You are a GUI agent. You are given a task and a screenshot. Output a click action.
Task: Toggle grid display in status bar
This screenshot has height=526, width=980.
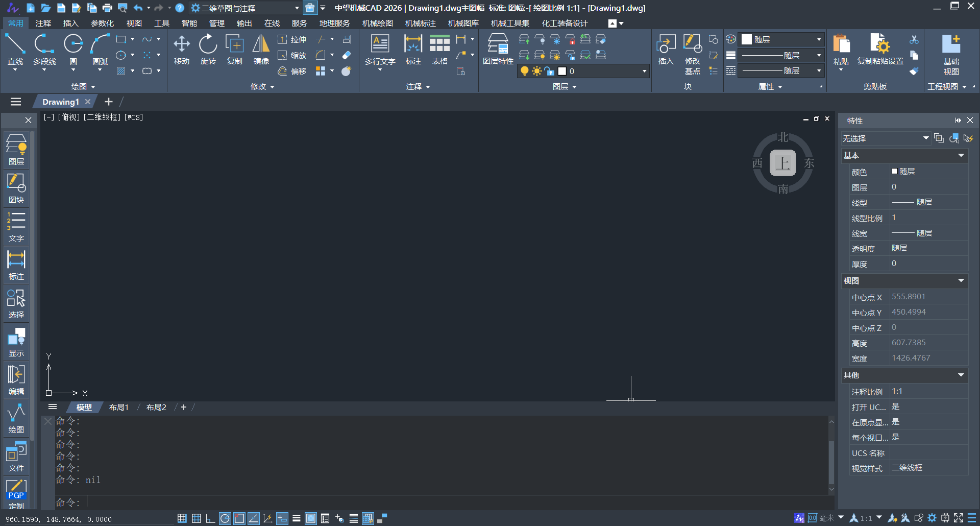[182, 518]
